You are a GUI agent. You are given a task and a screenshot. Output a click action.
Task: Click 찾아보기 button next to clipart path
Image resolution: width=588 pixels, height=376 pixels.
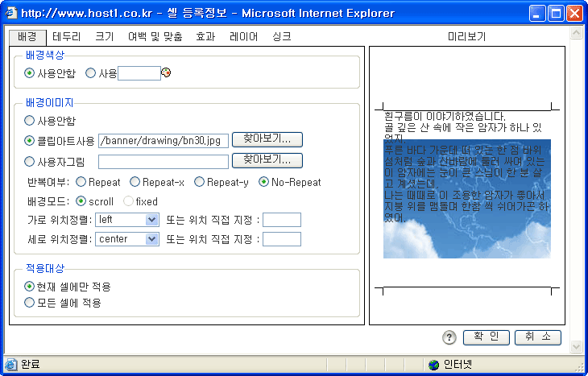point(267,139)
